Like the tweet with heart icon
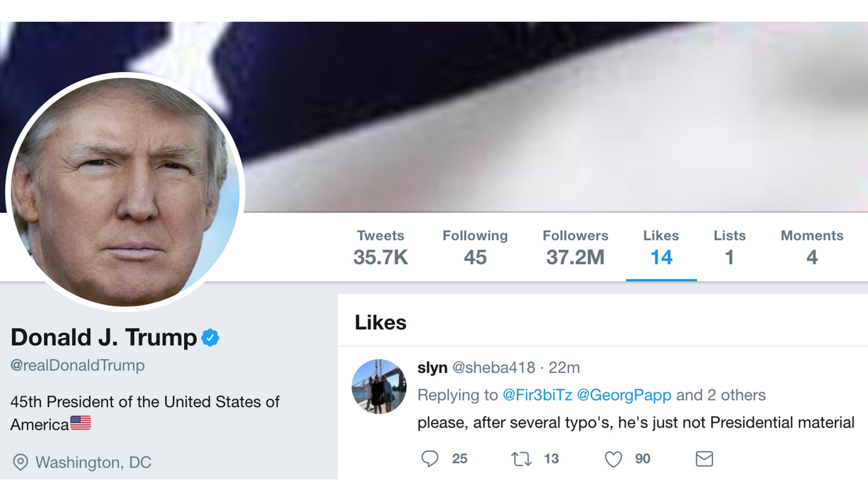Viewport: 868px width, 501px height. point(613,459)
